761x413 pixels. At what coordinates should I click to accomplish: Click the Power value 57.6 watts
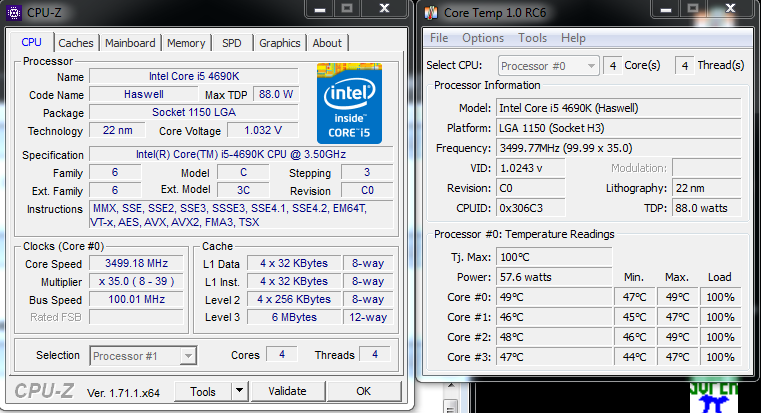554,277
